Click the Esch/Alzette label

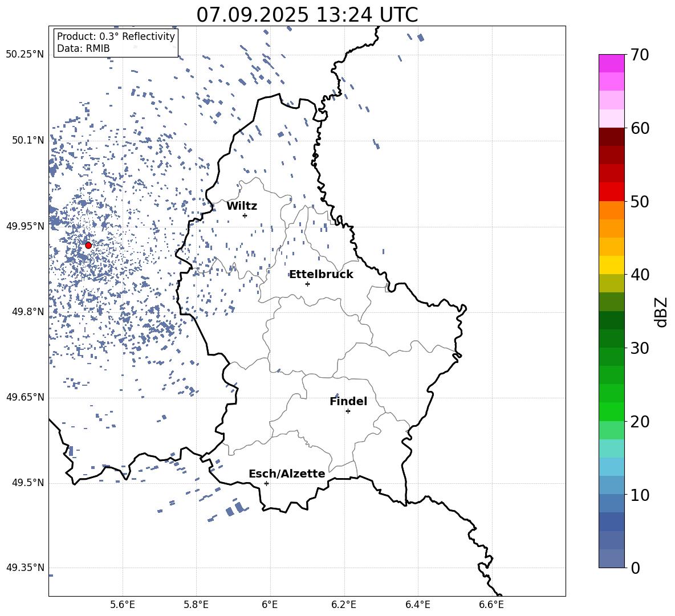coord(287,474)
